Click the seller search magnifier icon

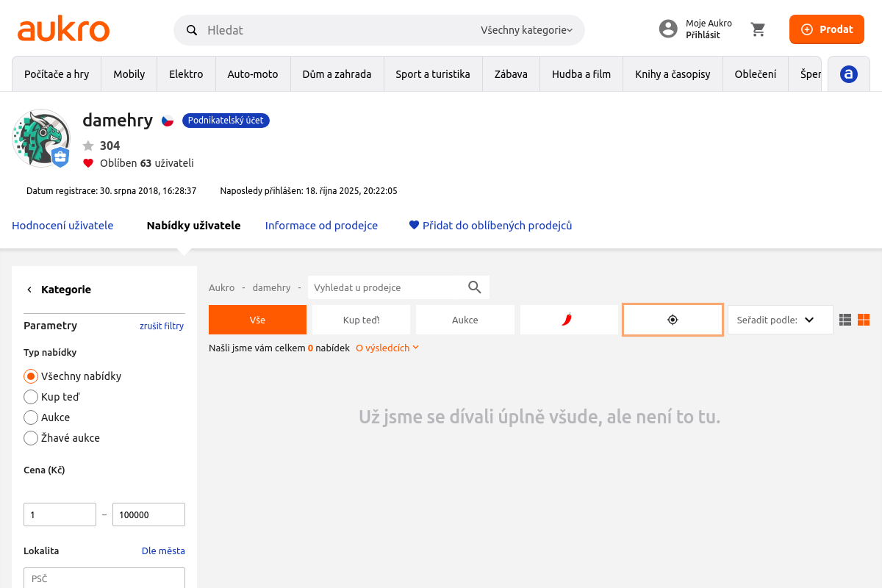475,287
